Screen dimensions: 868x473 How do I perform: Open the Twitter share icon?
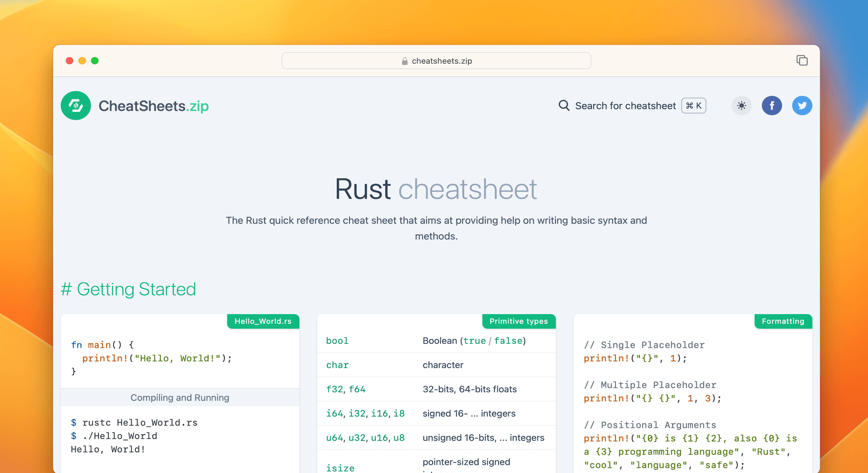click(x=802, y=106)
